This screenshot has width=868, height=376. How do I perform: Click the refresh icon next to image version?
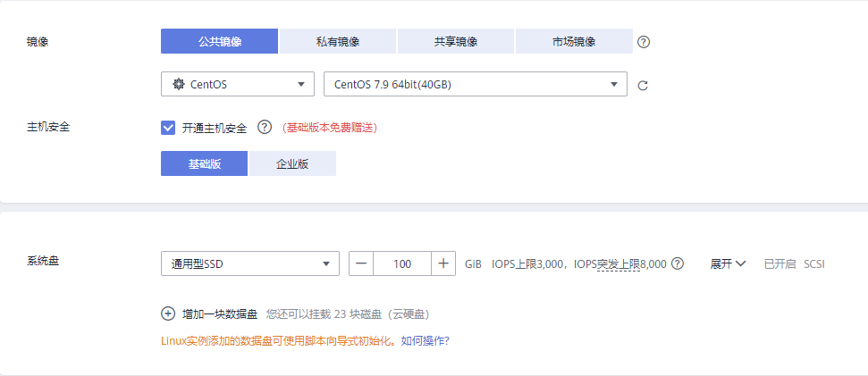[642, 86]
